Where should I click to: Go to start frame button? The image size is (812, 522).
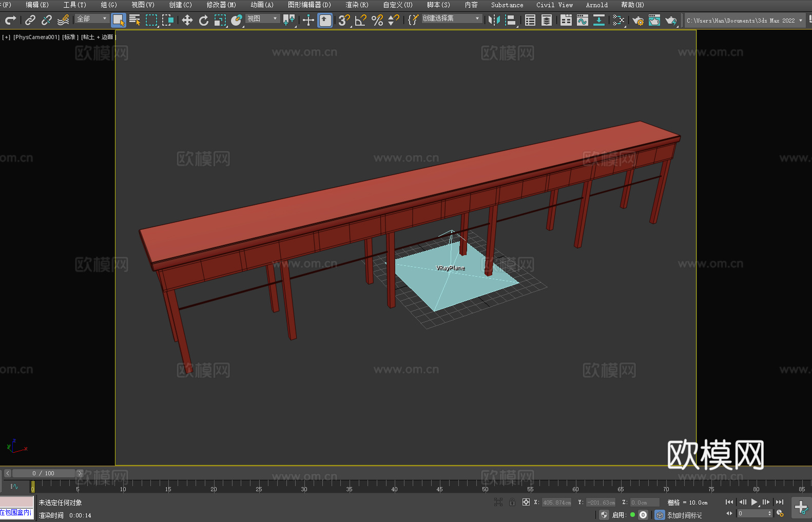(729, 502)
